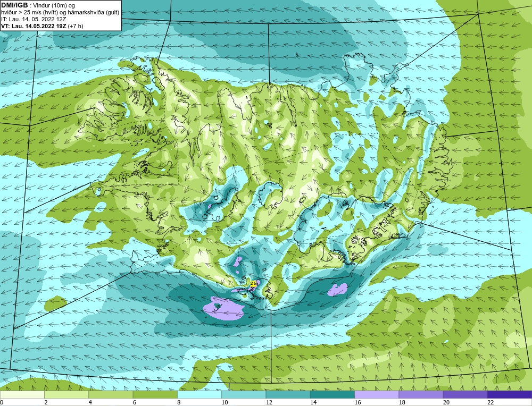This screenshot has width=532, height=406.
Task: Select legend swatch between 14 and 16
Action: point(332,394)
